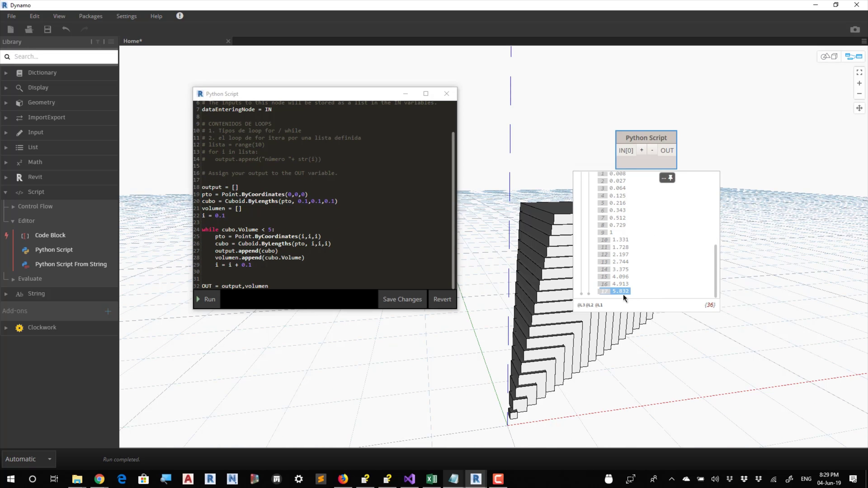Click the New file toolbar icon

10,30
